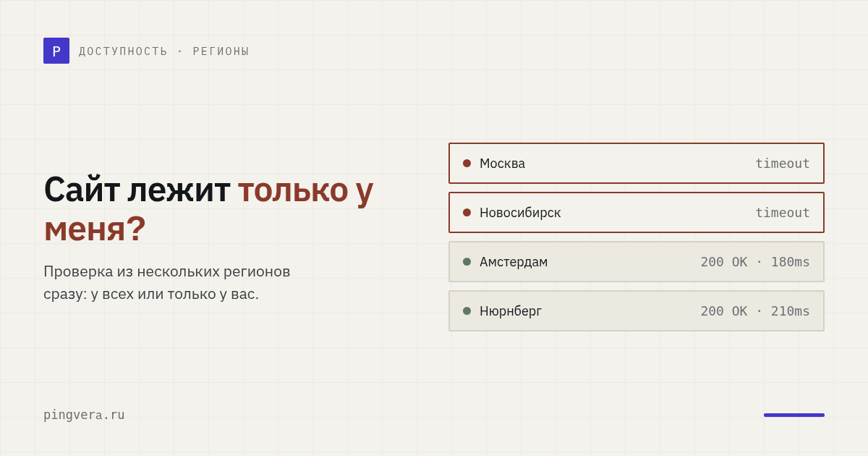
Task: Click the red status dot beside Москва
Action: [x=467, y=164]
